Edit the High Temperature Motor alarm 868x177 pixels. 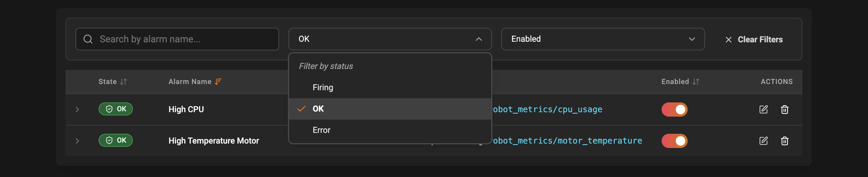point(763,141)
